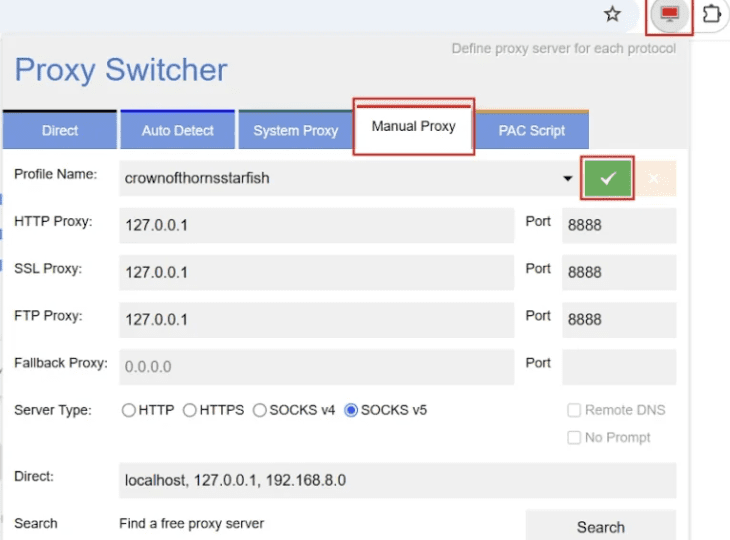Click the 'SSL Proxy:' label
The height and width of the screenshot is (540, 730).
tap(48, 269)
